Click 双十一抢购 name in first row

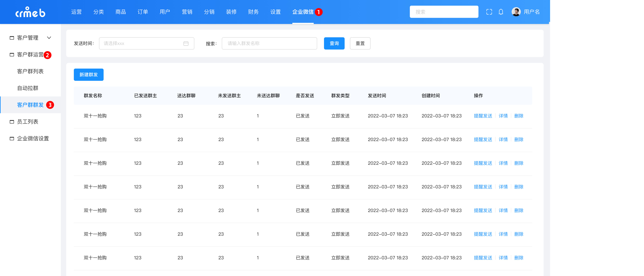95,116
